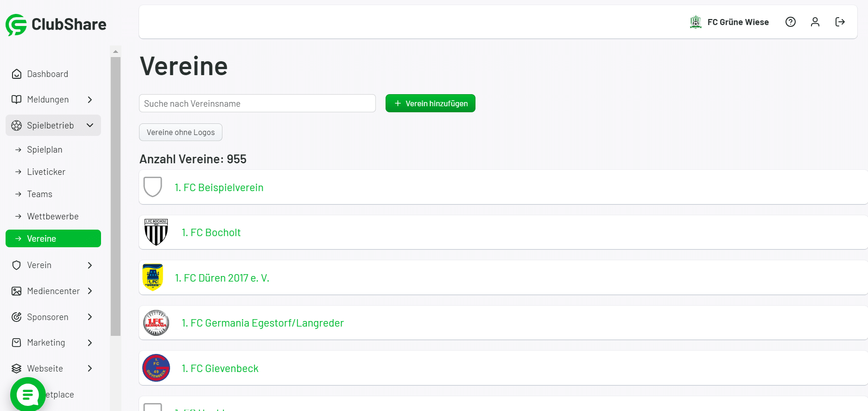Collapse the Spielbetrieb submenu chevron
This screenshot has width=868, height=411.
tap(90, 125)
